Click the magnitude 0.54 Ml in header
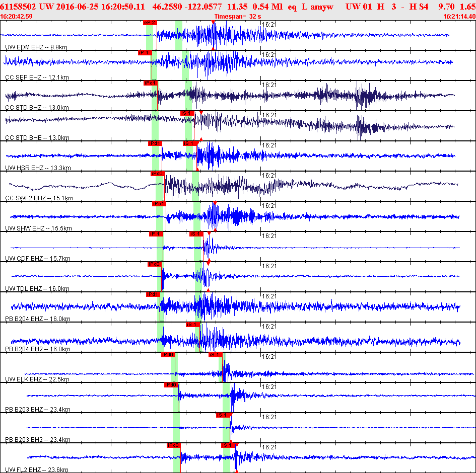 coord(267,7)
